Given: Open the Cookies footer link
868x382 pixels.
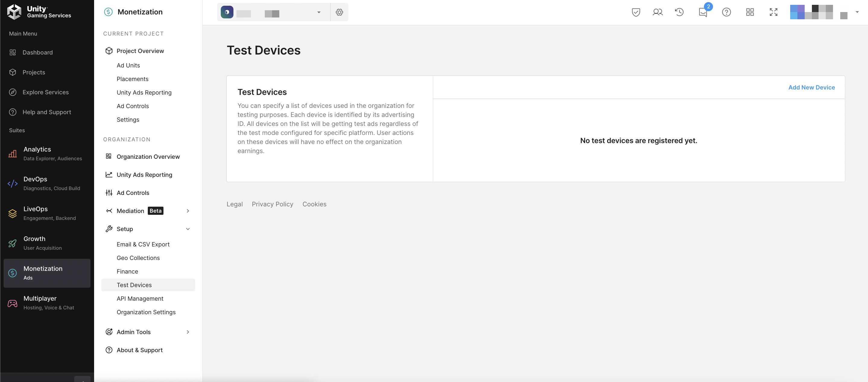Looking at the screenshot, I should [314, 204].
